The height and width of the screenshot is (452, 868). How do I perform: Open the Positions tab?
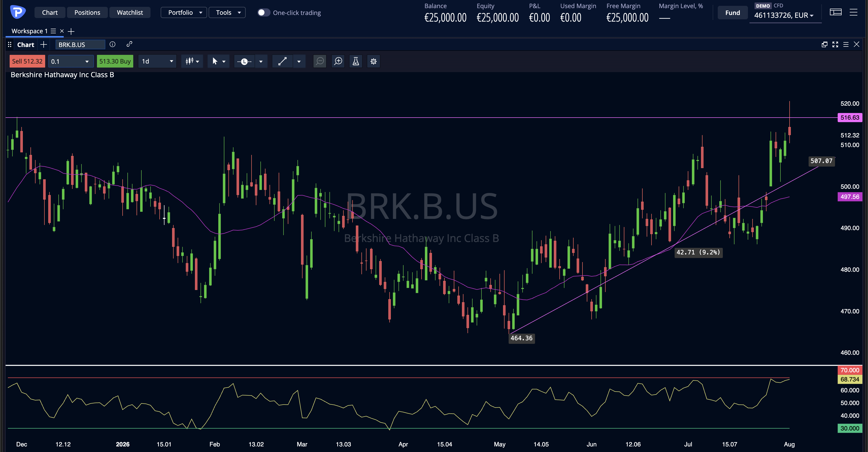point(87,12)
